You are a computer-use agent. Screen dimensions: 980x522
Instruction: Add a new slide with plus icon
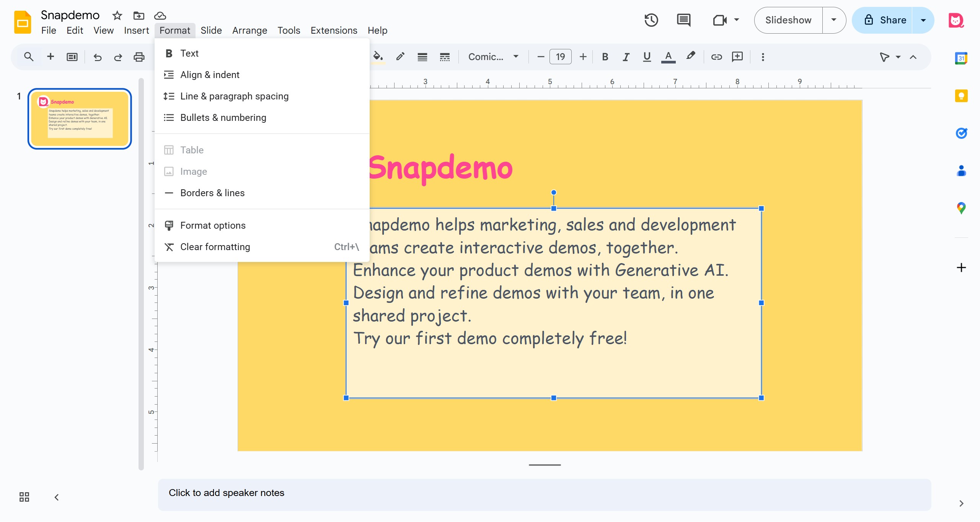[51, 57]
